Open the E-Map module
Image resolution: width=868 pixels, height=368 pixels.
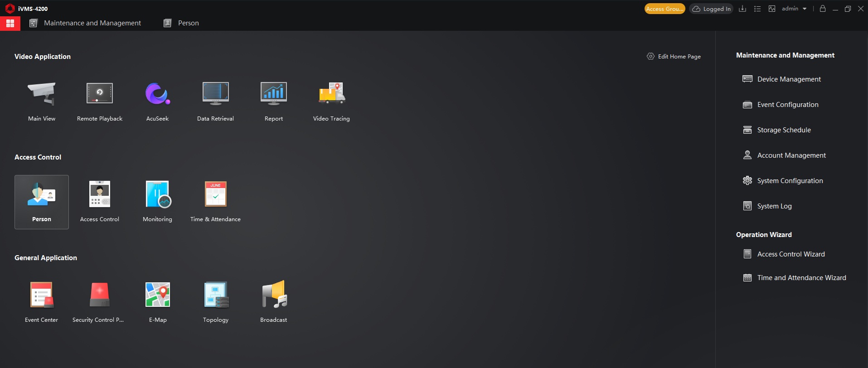pyautogui.click(x=158, y=303)
